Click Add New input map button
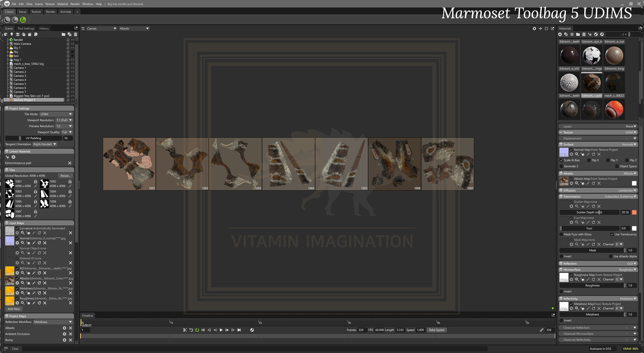The image size is (644, 353). 14,309
